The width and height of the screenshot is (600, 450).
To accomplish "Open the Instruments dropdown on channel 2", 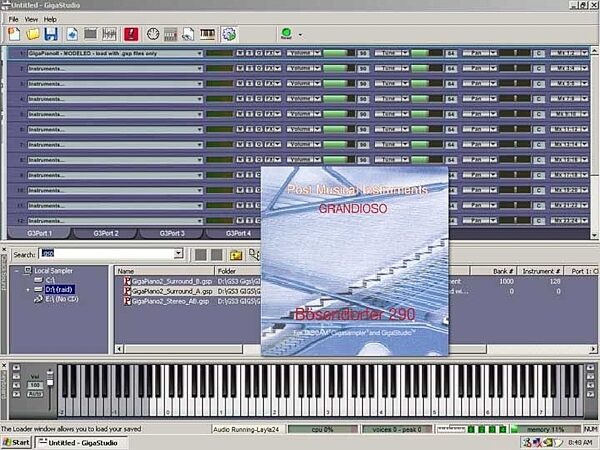I will 199,69.
